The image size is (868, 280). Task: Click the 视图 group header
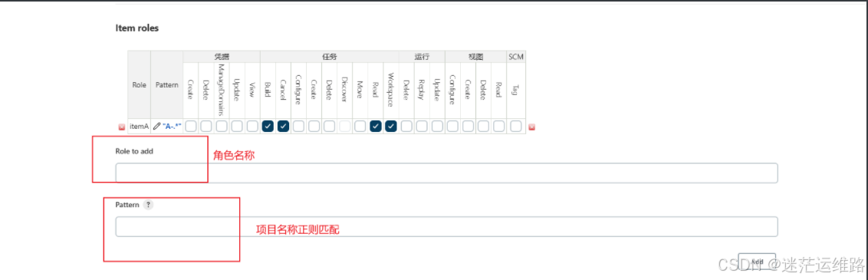pyautogui.click(x=475, y=57)
